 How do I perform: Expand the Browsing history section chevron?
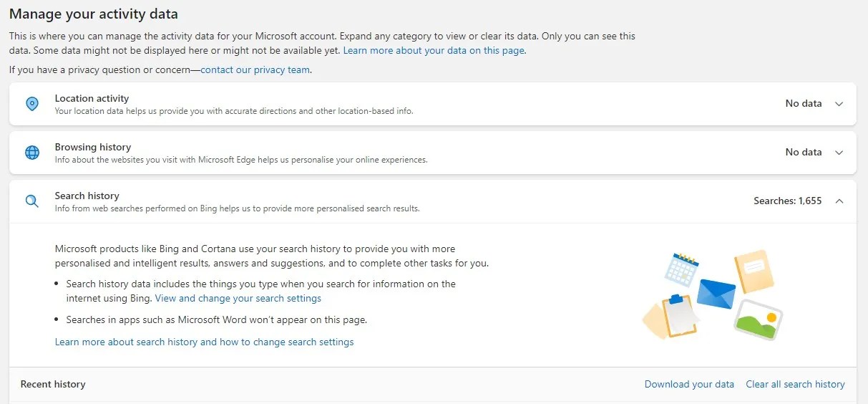tap(839, 153)
